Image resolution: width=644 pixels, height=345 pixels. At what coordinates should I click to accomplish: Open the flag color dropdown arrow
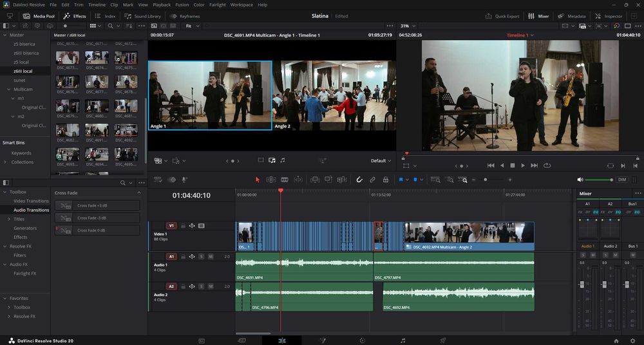tap(407, 180)
